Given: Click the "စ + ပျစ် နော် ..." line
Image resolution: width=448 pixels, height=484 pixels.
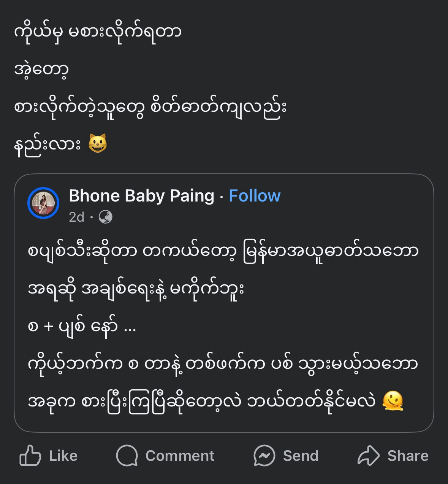Looking at the screenshot, I should pos(82,327).
